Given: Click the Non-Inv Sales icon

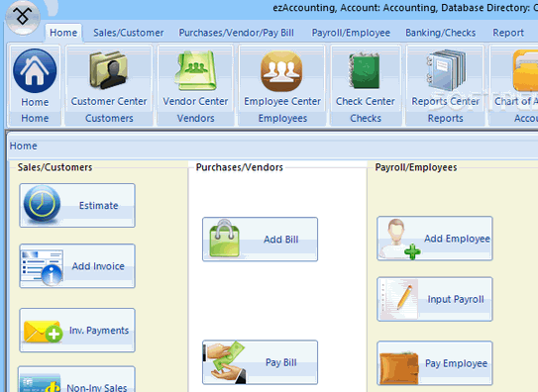Looking at the screenshot, I should coord(41,383).
